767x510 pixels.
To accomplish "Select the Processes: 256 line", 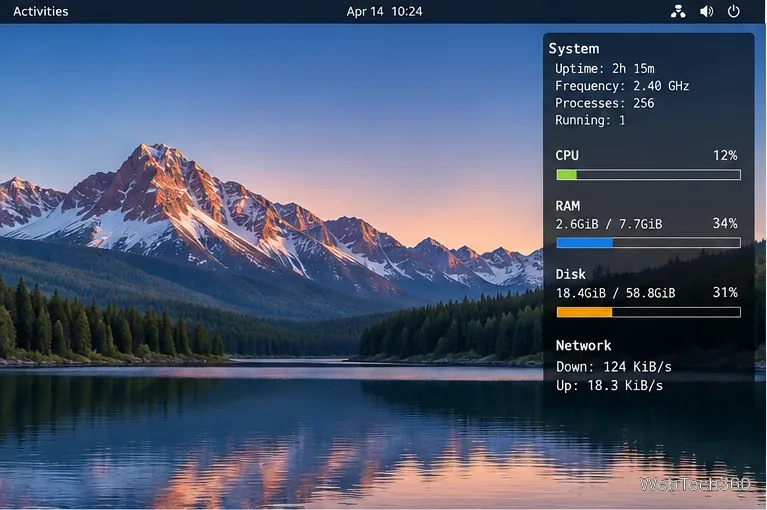I will pos(605,103).
